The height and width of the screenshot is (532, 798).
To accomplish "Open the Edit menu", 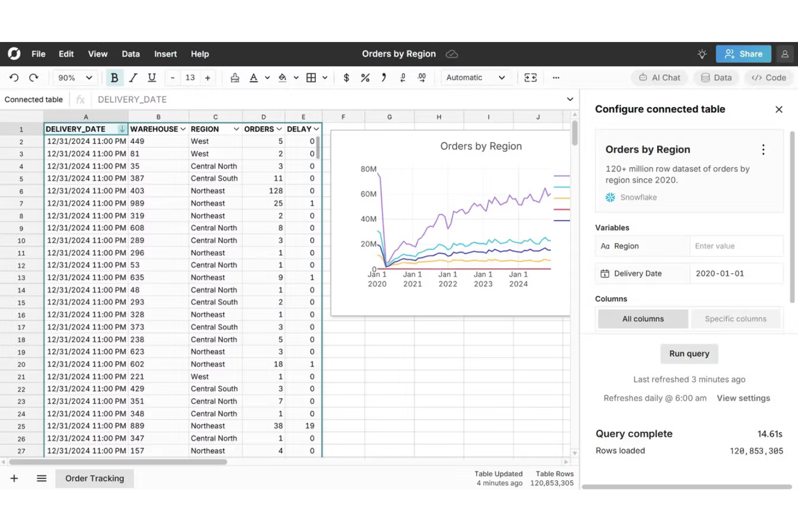I will tap(66, 54).
